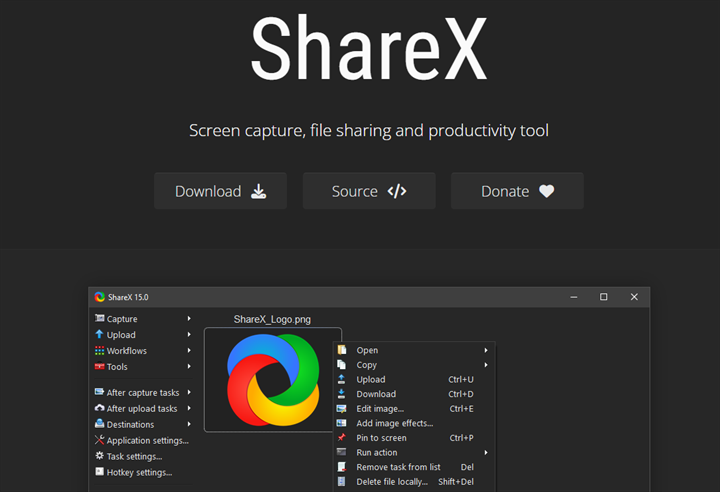The width and height of the screenshot is (720, 492).
Task: Open the Source code link button
Action: 368,191
